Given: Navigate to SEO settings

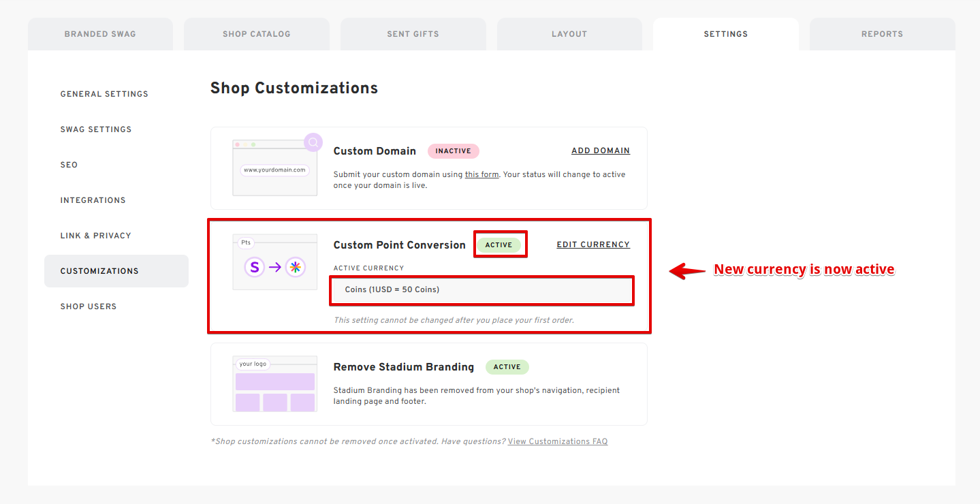Looking at the screenshot, I should click(x=69, y=165).
